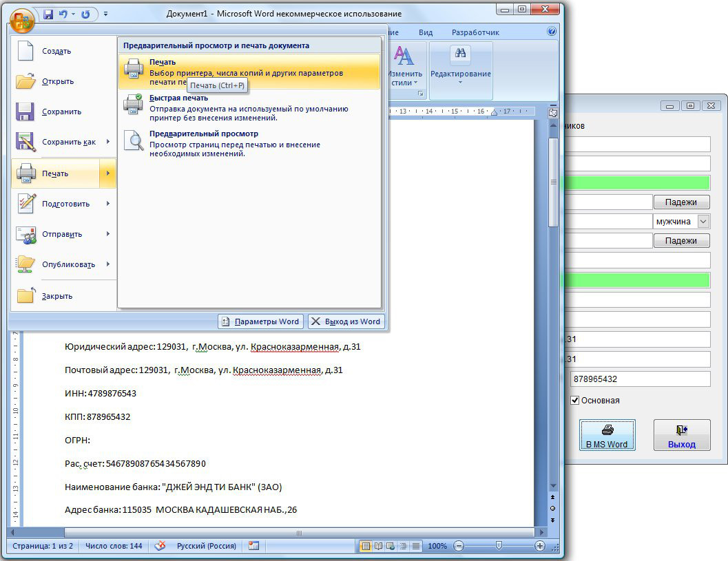Click the Previous page double-arrow button
Image resolution: width=728 pixels, height=561 pixels.
click(x=553, y=498)
